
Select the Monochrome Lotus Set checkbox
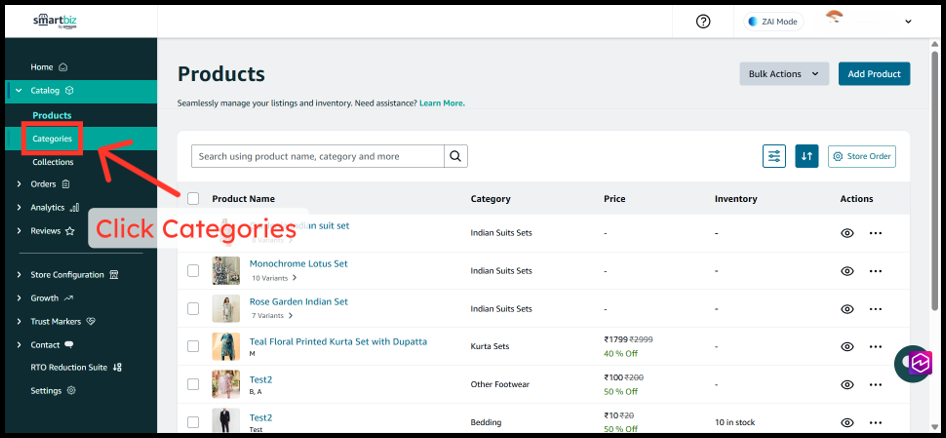[193, 270]
